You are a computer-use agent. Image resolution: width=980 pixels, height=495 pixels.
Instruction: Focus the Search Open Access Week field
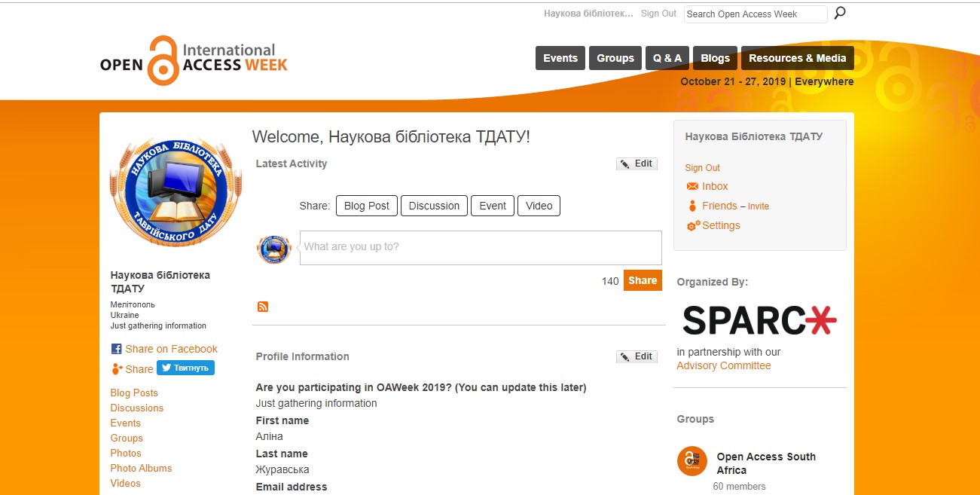756,14
